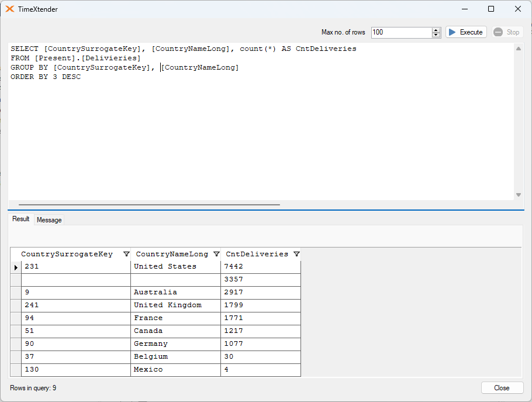
Task: Open CountrySurrogateKey column filter icon
Action: click(126, 254)
